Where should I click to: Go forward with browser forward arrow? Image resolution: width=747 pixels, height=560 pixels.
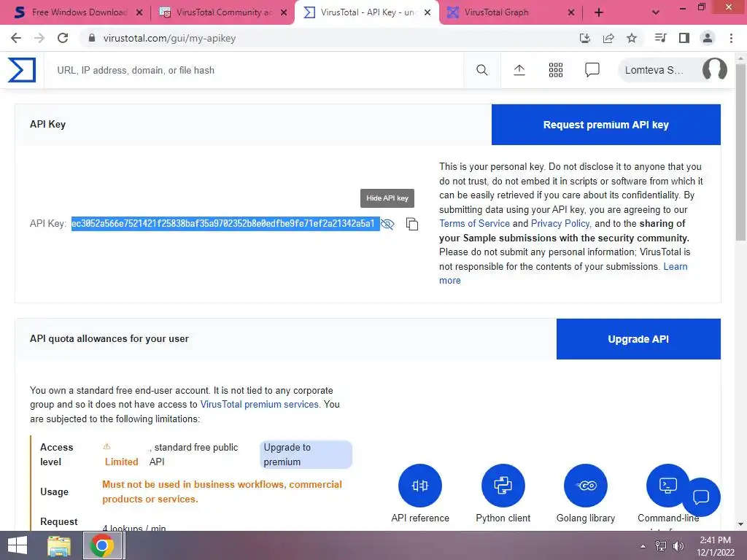[39, 38]
